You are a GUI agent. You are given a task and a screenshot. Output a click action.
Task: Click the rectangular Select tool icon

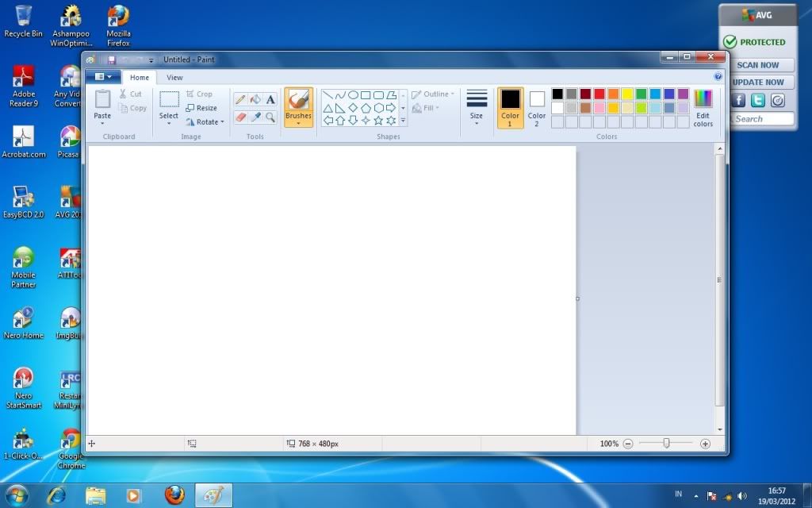pyautogui.click(x=169, y=99)
